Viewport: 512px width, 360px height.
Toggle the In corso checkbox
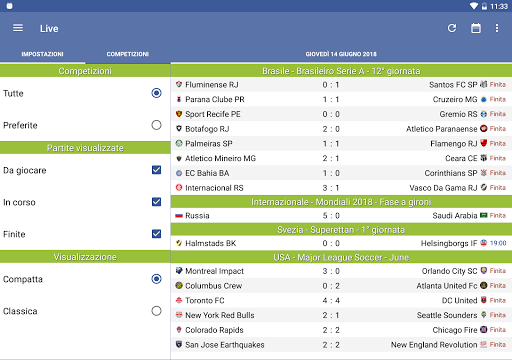pyautogui.click(x=156, y=202)
